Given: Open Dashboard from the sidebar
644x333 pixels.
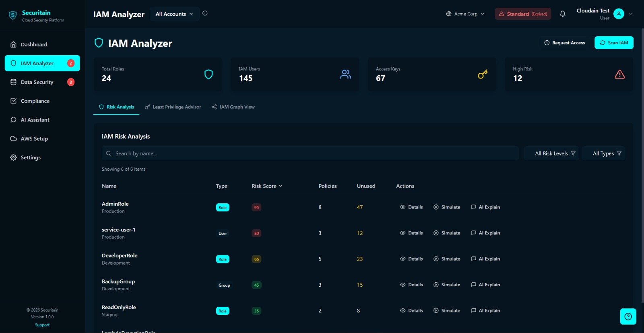Looking at the screenshot, I should (x=42, y=44).
